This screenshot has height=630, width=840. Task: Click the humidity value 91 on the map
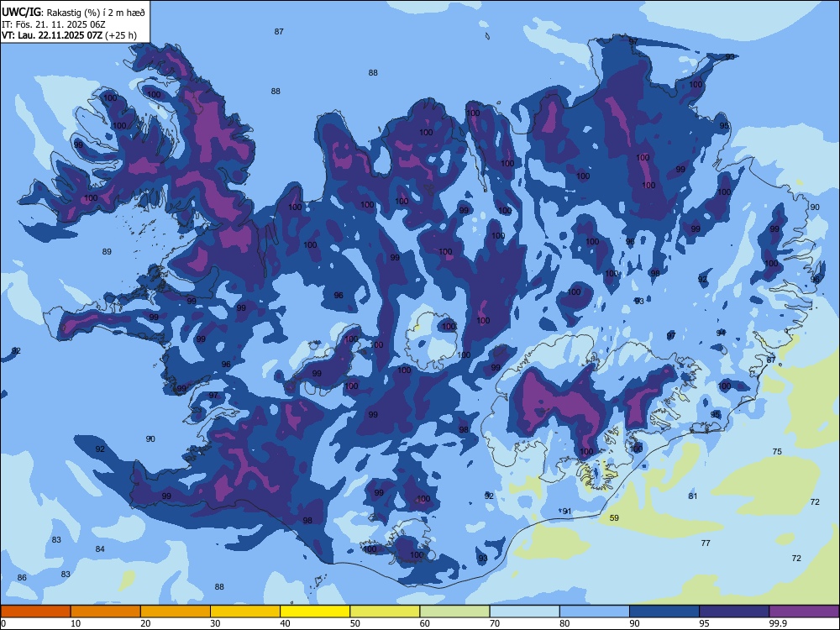567,512
